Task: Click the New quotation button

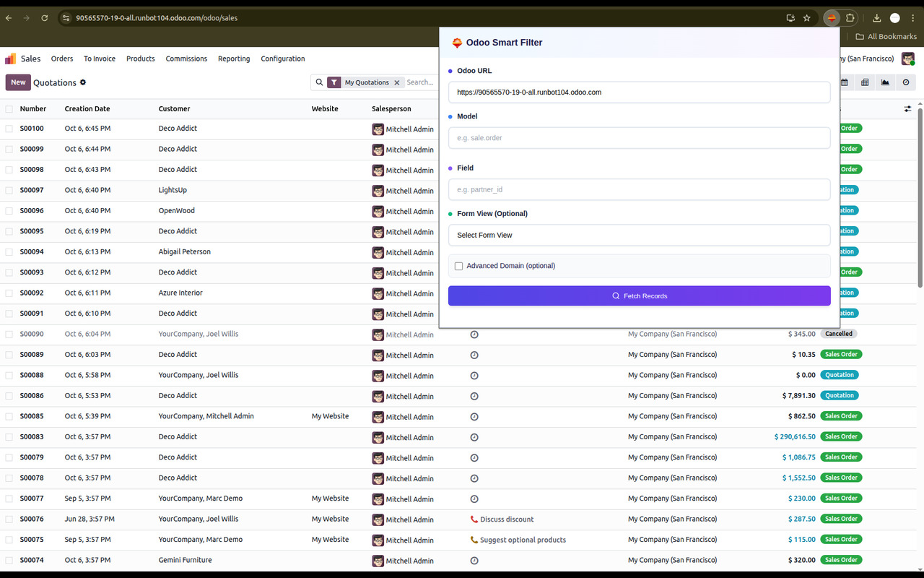Action: (x=18, y=82)
